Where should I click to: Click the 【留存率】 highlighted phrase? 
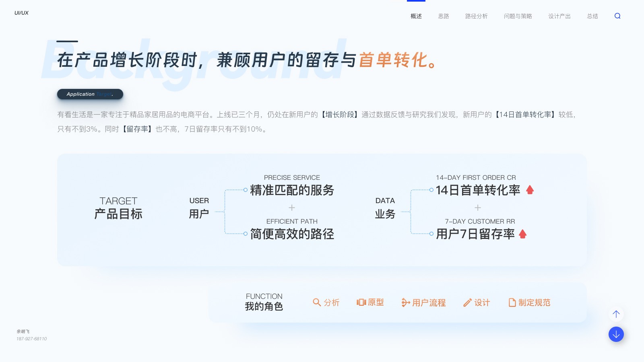click(137, 129)
